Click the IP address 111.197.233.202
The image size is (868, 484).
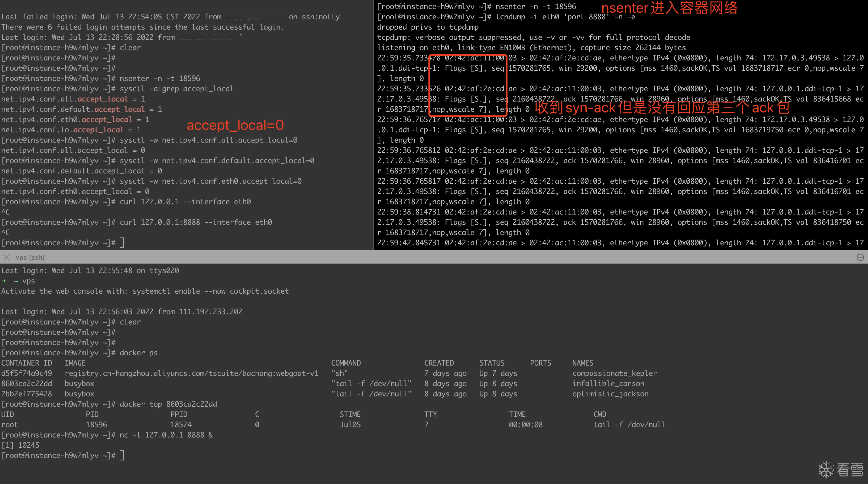point(210,311)
